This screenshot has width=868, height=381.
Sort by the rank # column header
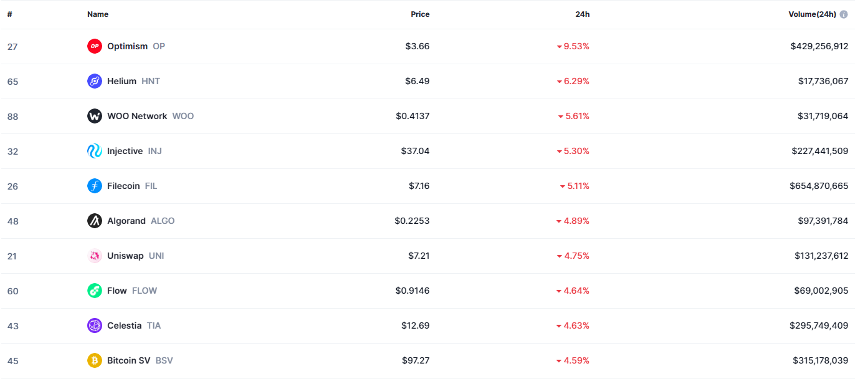coord(9,14)
